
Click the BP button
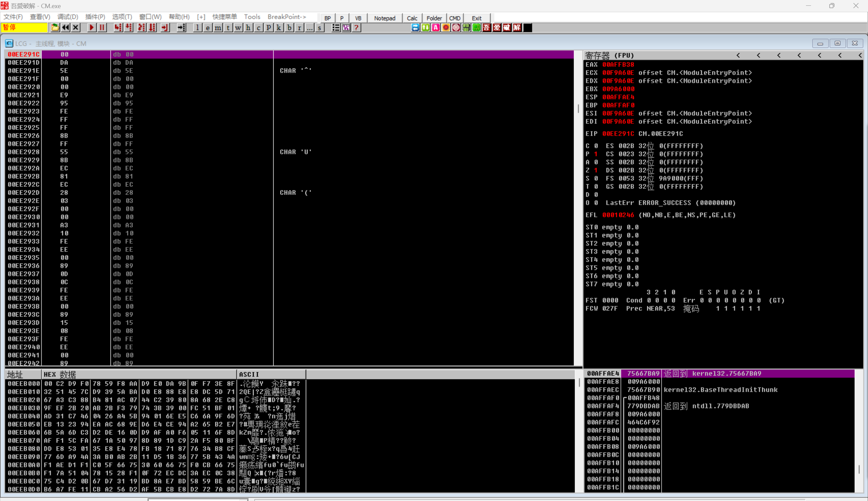pos(328,18)
